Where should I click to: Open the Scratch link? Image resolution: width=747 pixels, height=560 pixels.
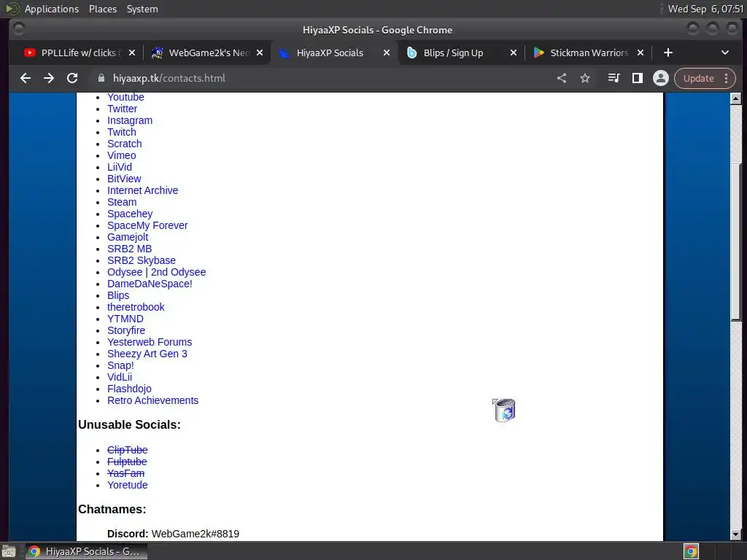point(124,144)
